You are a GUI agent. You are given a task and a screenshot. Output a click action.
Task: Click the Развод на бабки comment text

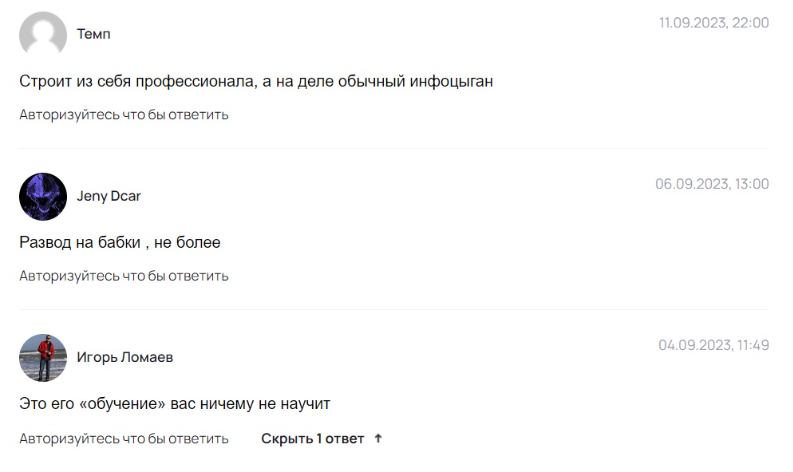pos(120,242)
